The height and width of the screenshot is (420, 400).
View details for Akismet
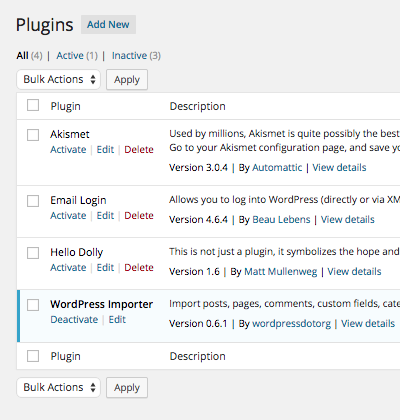point(339,167)
